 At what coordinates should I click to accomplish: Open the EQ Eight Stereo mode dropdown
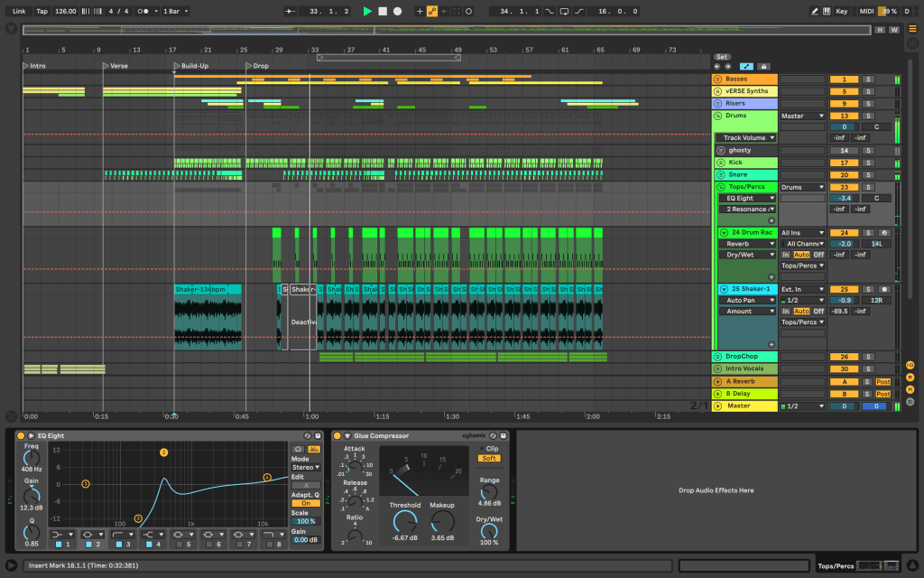pos(305,467)
